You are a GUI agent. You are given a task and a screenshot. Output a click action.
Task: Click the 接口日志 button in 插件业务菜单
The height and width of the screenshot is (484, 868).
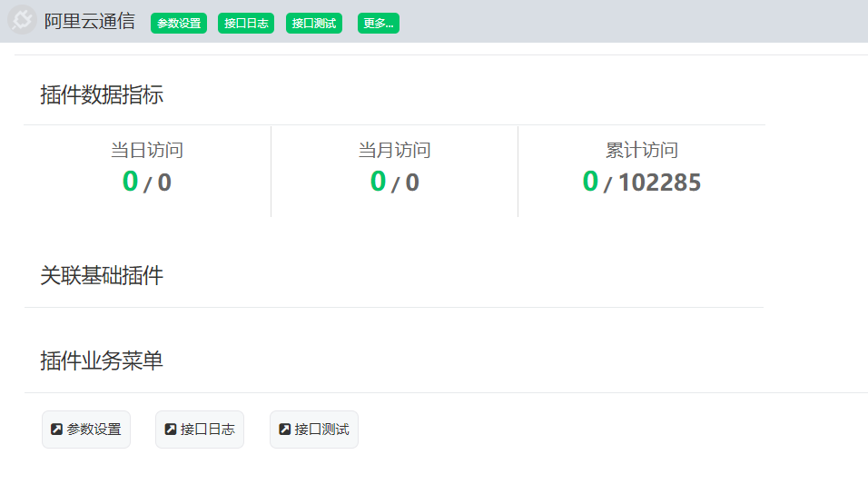(x=200, y=430)
